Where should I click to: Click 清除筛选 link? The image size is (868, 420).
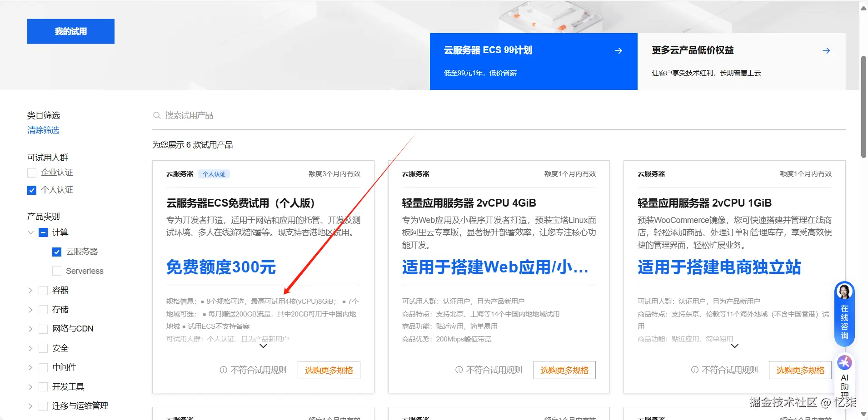point(43,130)
